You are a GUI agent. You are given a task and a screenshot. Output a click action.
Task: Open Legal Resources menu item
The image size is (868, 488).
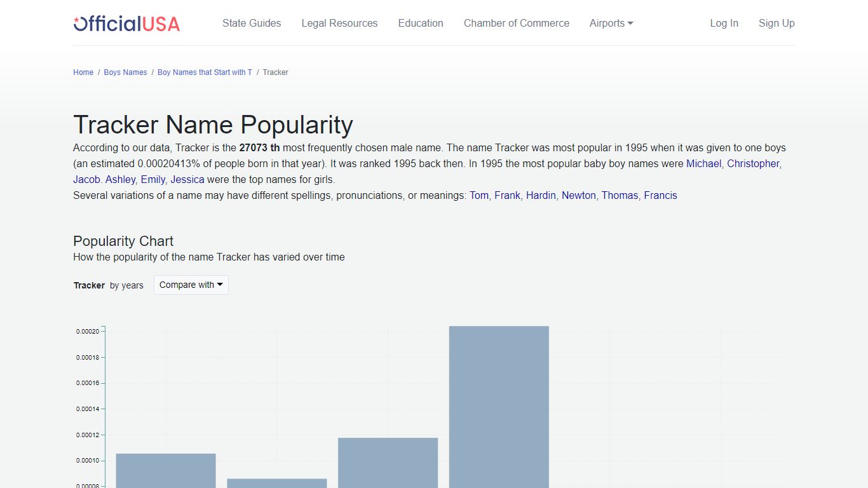[x=339, y=24]
